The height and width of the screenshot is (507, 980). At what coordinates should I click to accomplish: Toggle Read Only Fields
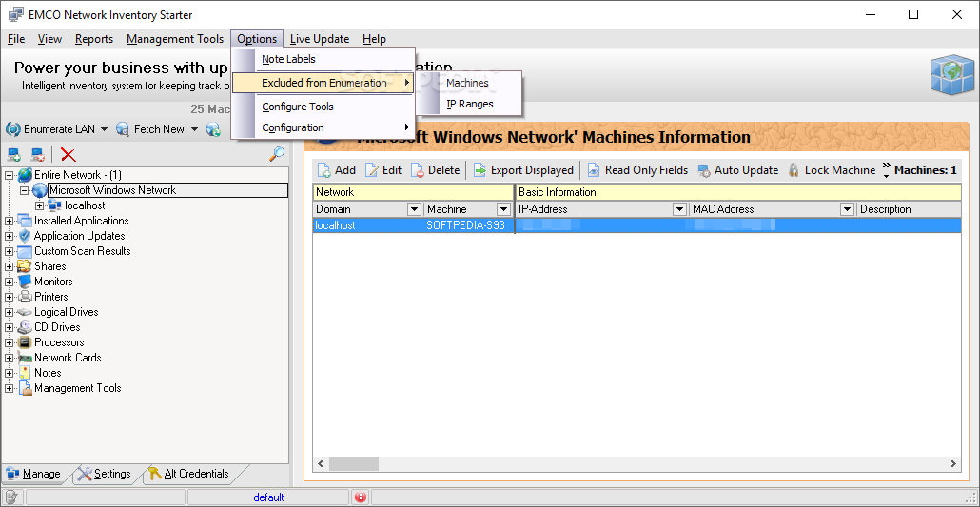tap(637, 170)
